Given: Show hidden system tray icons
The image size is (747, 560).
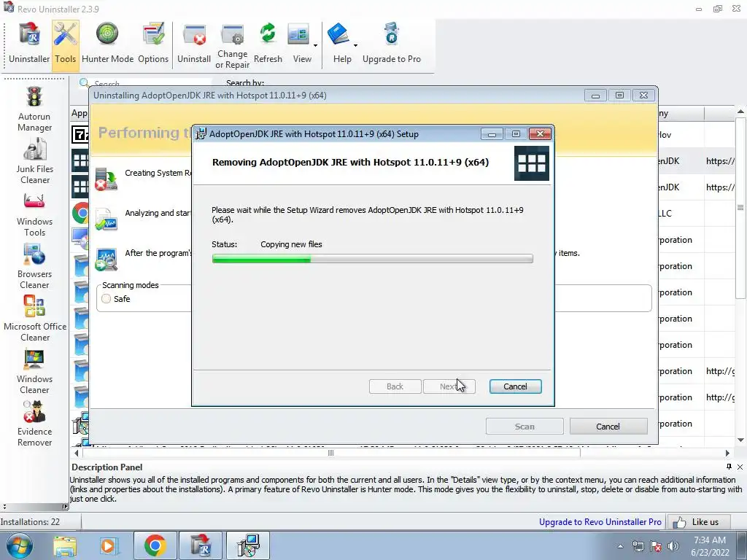Looking at the screenshot, I should click(x=620, y=546).
